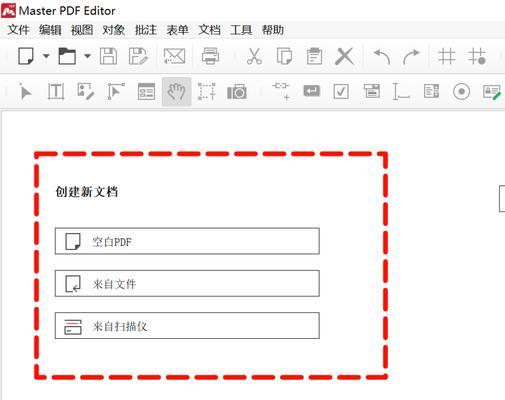Toggle the grid display icon
The image size is (505, 400).
[x=446, y=56]
